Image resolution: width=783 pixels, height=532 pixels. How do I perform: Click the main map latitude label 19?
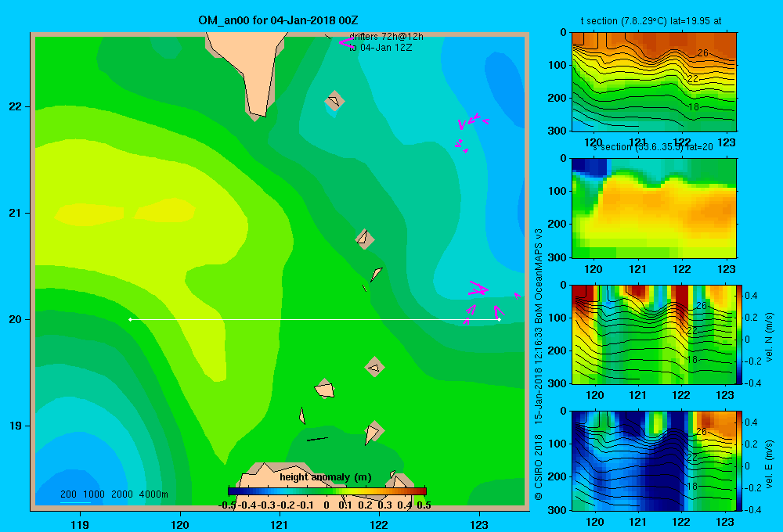(16, 426)
